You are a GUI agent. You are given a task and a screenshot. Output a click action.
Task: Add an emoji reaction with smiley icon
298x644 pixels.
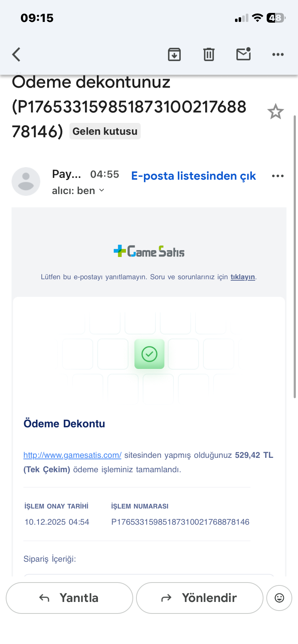[x=279, y=598]
